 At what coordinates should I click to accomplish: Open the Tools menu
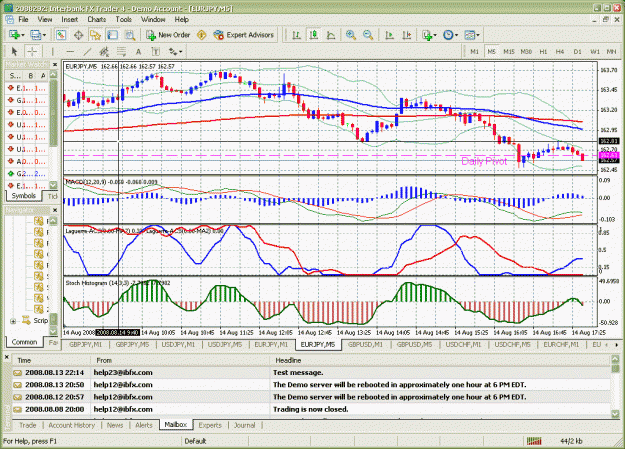point(124,19)
